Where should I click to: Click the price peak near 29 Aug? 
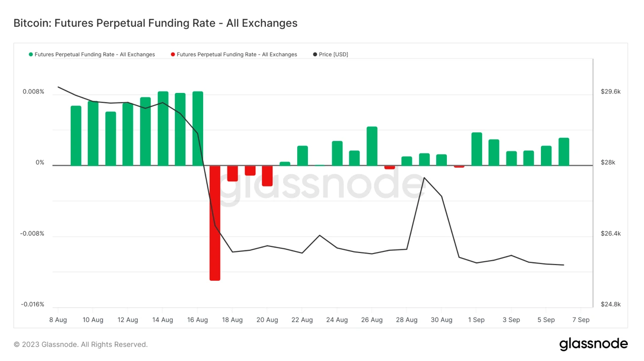424,178
